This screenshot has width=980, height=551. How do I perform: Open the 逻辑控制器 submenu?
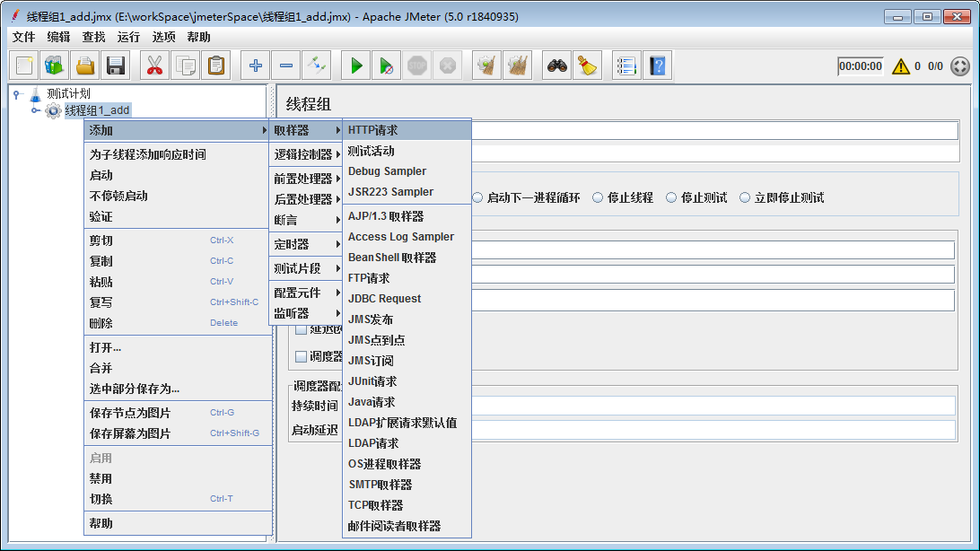(306, 154)
